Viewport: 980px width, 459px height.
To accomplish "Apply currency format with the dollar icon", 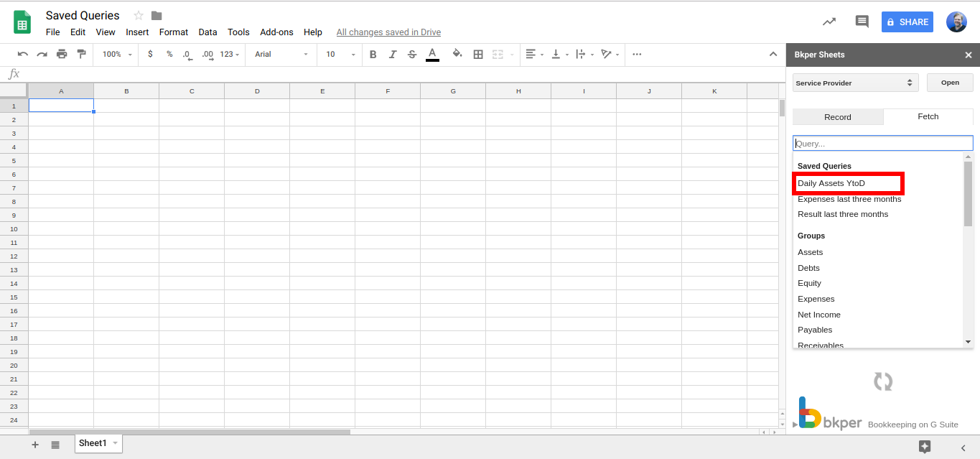I will pos(149,54).
